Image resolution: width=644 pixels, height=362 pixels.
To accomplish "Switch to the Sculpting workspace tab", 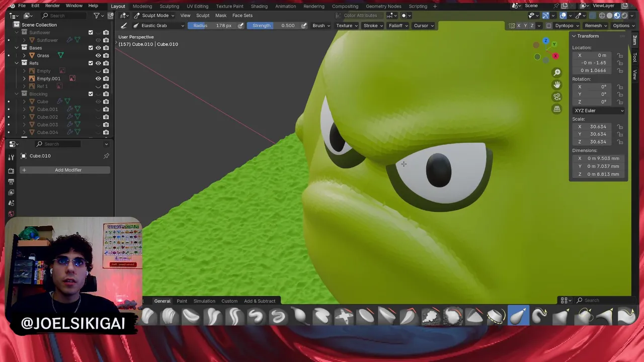I will [x=169, y=6].
